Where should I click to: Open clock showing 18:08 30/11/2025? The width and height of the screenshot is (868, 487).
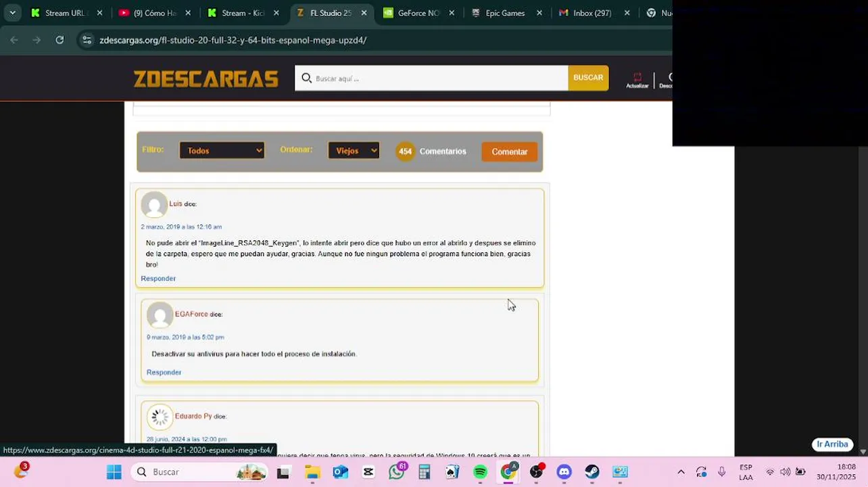click(x=836, y=472)
